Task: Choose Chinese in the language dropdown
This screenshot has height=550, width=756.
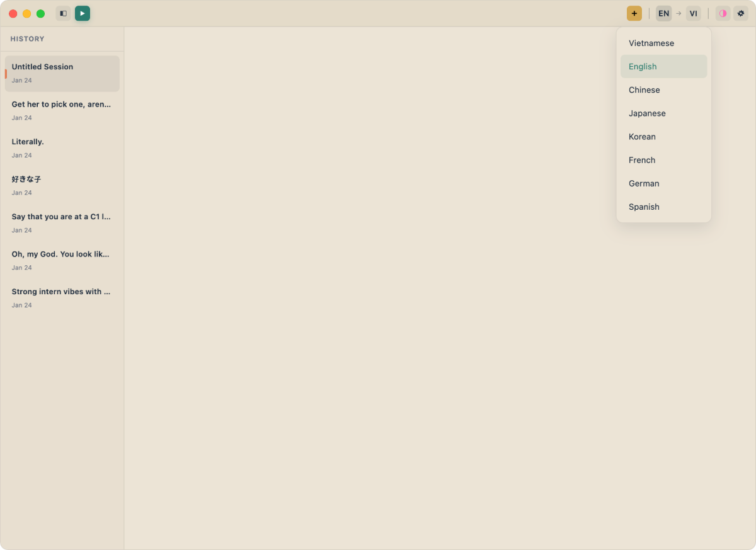Action: coord(644,89)
